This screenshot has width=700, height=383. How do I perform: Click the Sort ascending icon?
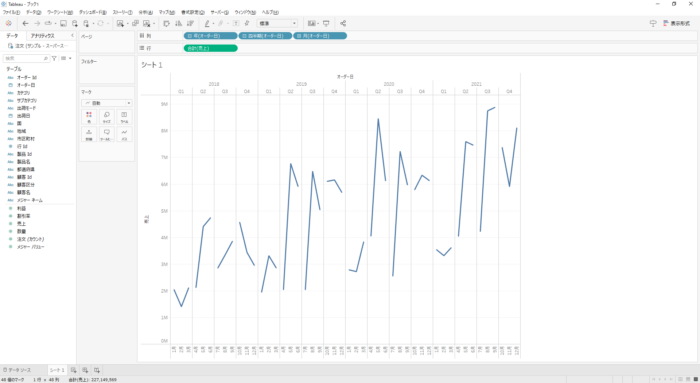point(179,23)
